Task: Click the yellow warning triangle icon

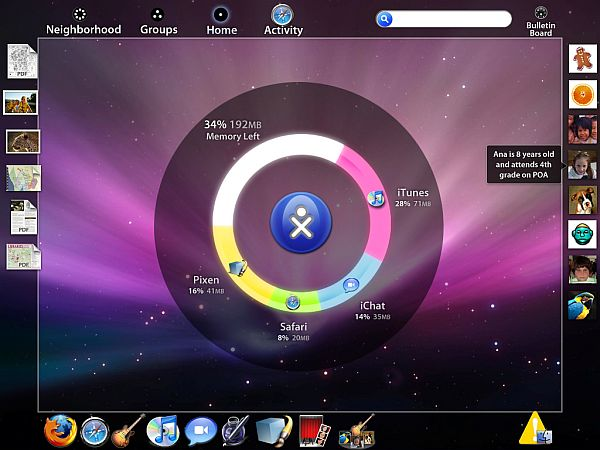Action: 535,429
